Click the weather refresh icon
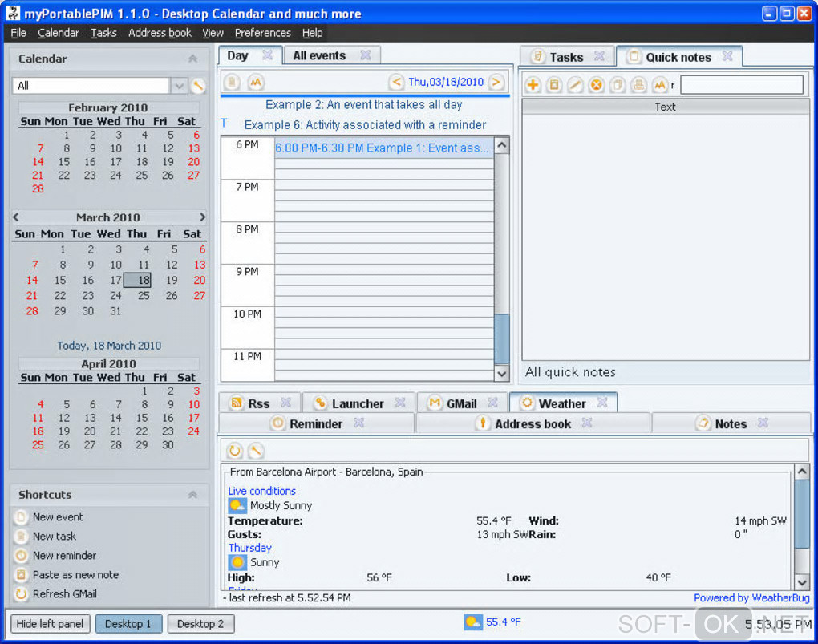This screenshot has height=644, width=818. (x=235, y=451)
